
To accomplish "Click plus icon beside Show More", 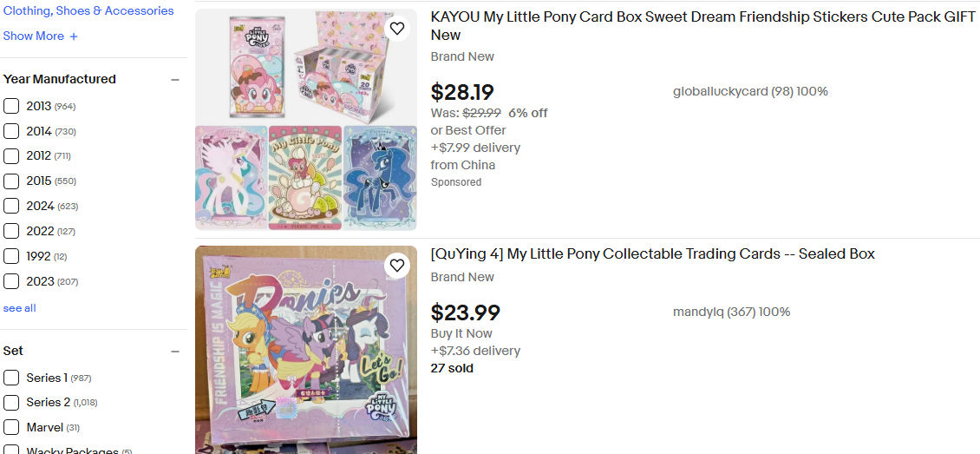I will click(x=74, y=36).
